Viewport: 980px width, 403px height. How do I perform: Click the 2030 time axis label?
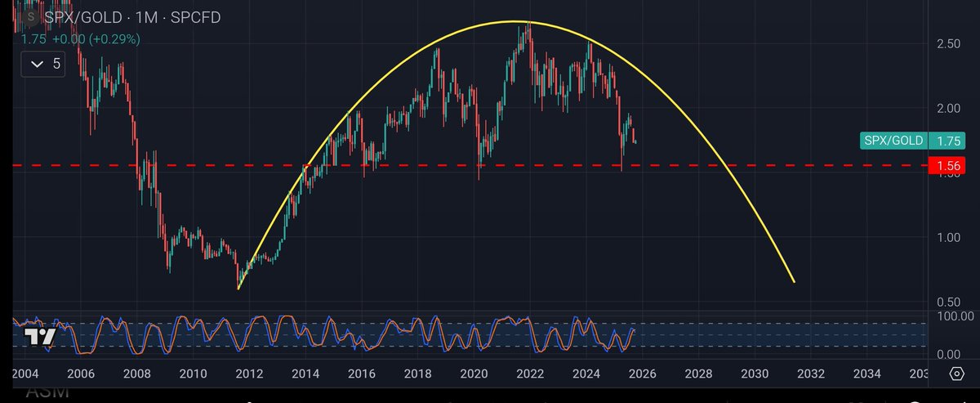coord(755,374)
